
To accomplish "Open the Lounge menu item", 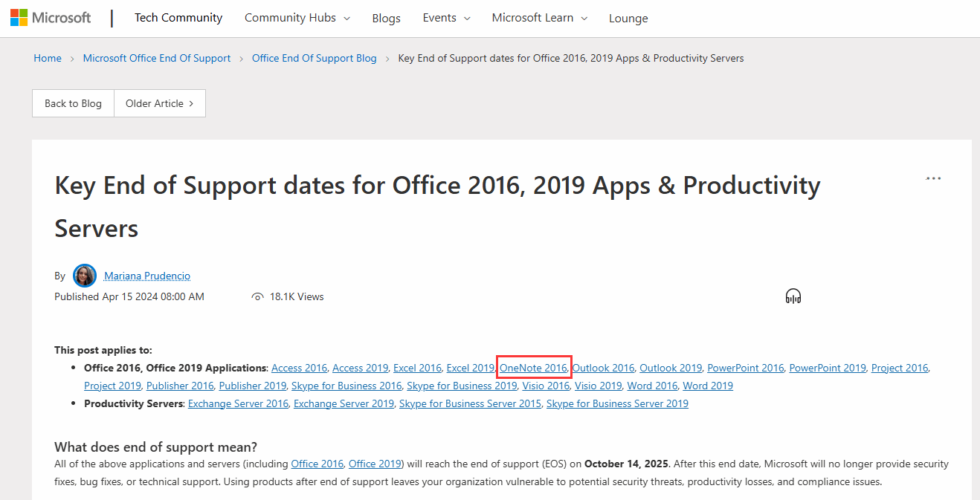I will [x=628, y=19].
